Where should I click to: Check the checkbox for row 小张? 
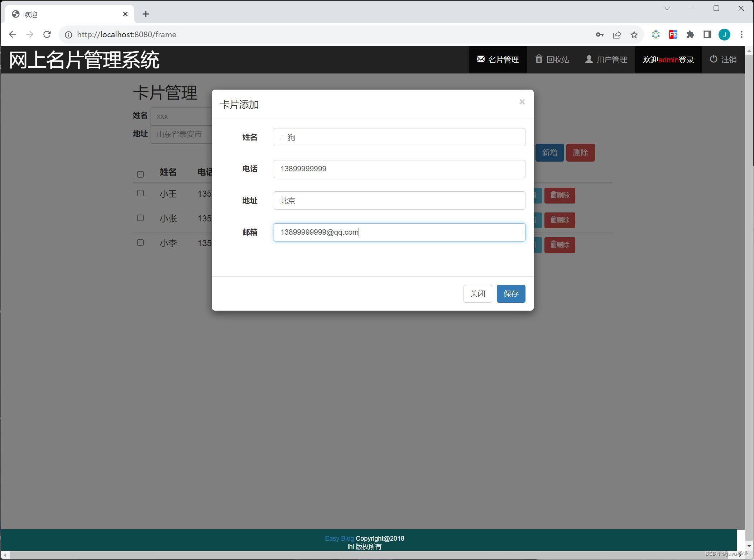[x=140, y=218]
